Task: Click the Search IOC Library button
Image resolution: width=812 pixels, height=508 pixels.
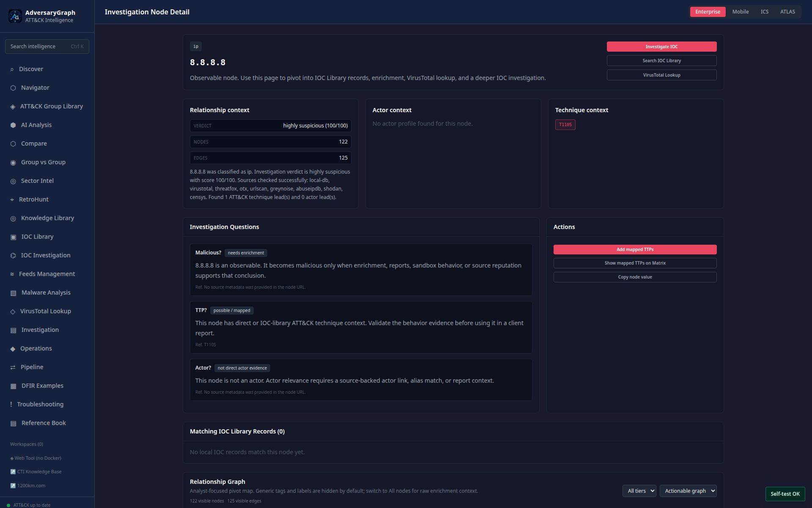Action: tap(661, 61)
